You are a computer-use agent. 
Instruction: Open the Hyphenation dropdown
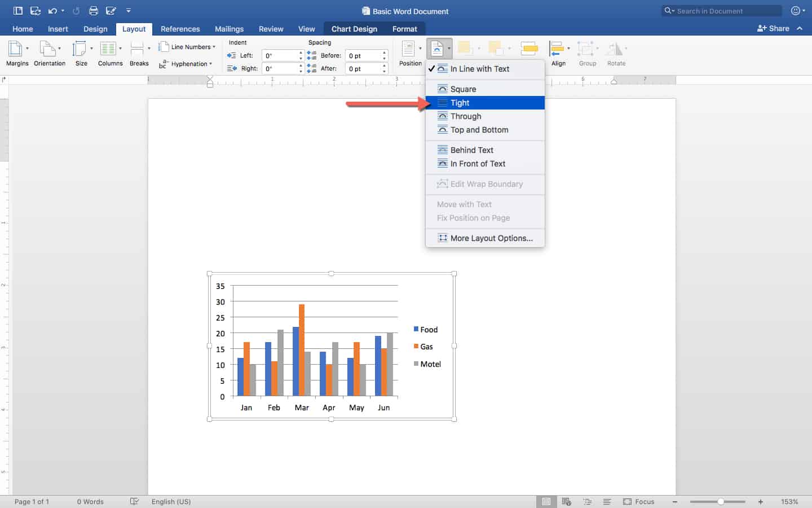tap(191, 64)
